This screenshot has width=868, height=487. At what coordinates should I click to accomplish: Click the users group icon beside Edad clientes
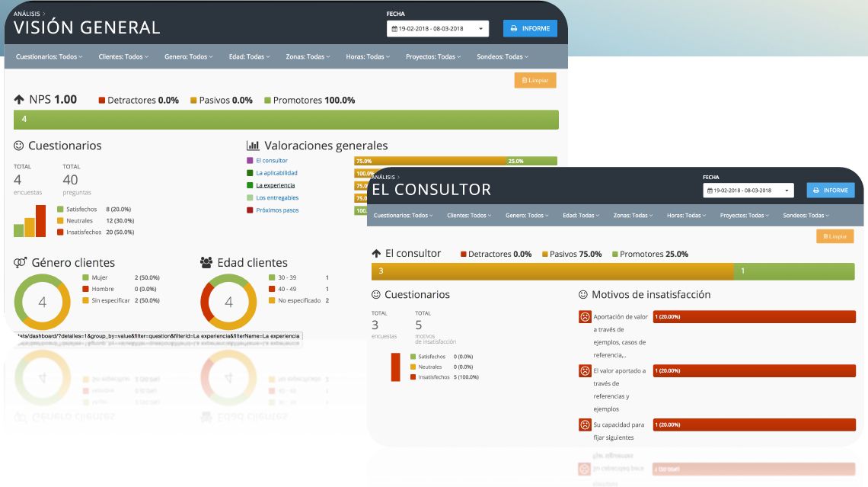(206, 263)
